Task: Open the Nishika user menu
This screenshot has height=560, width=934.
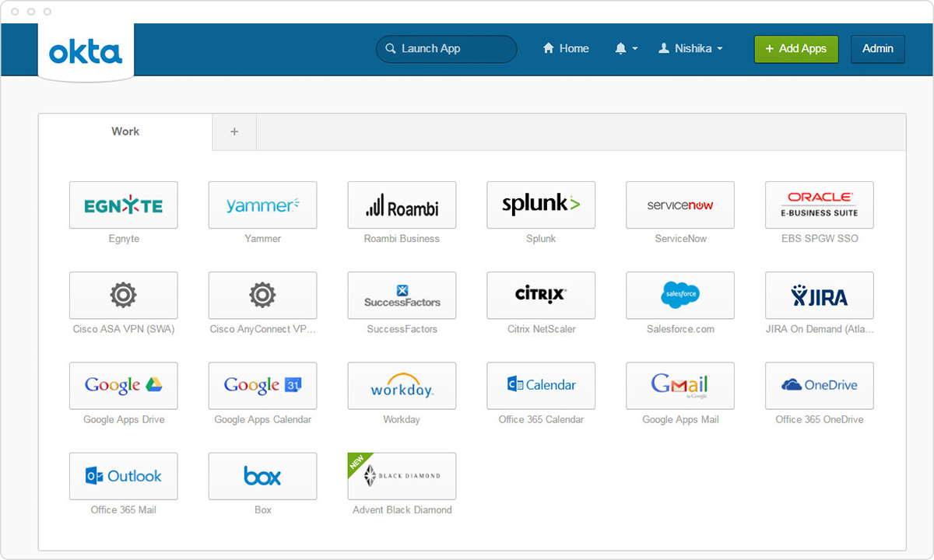Action: click(690, 48)
